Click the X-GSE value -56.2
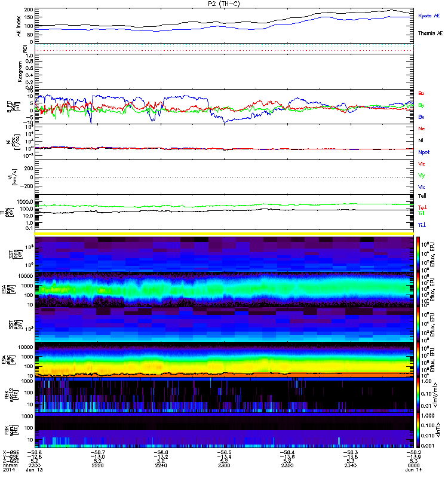Viewport: 448px width, 478px height. [x=413, y=453]
